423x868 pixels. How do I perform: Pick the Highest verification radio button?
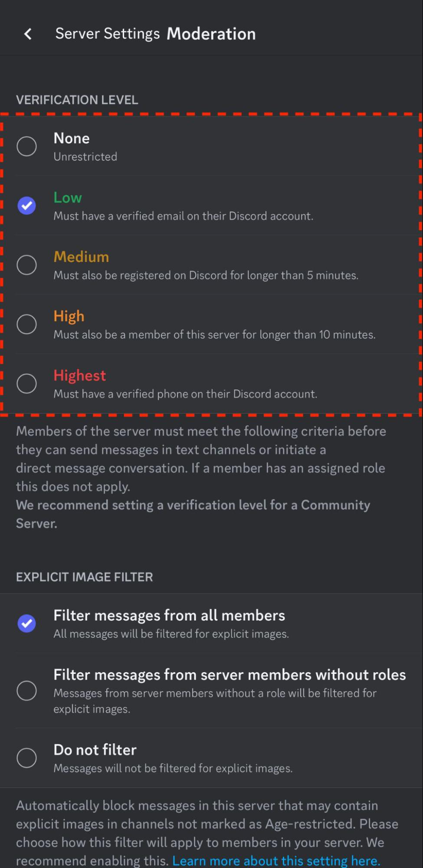(26, 383)
